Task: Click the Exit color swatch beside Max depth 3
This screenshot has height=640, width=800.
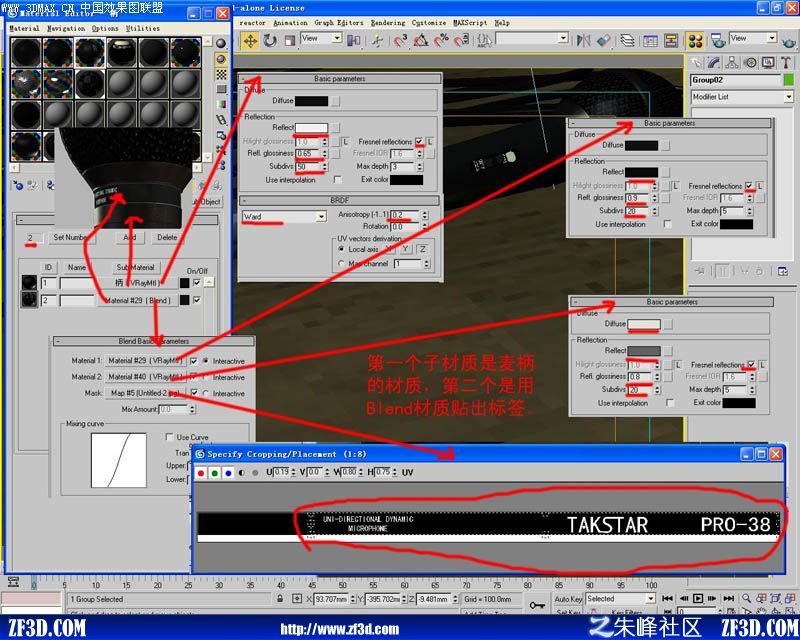Action: tap(407, 180)
